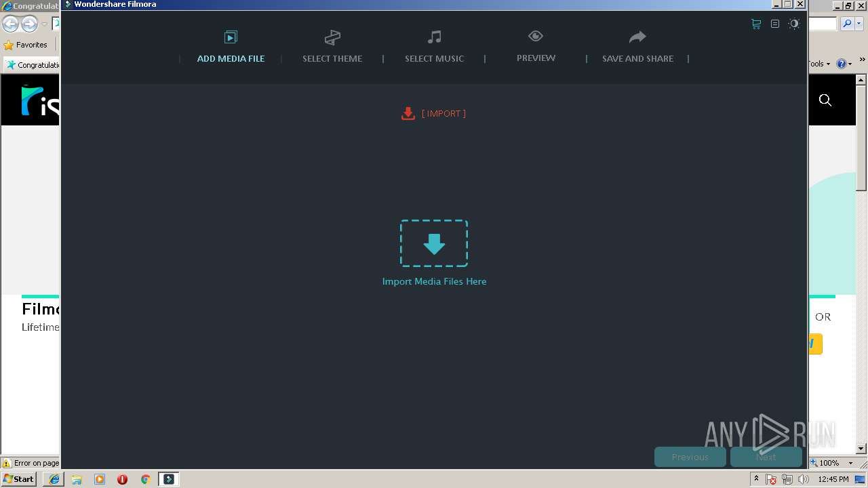Click the IE search magnifier button
This screenshot has width=868, height=488.
[847, 24]
